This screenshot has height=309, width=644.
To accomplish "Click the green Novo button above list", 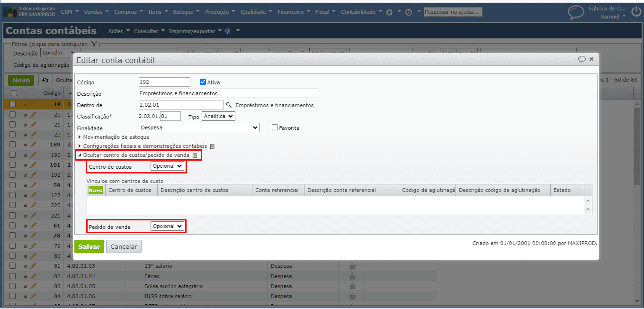I will coord(21,80).
